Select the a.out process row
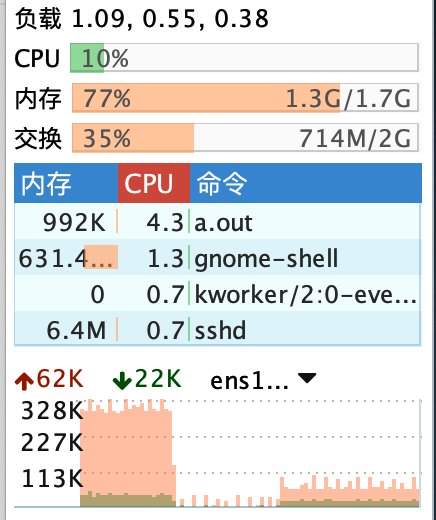 tap(218, 221)
